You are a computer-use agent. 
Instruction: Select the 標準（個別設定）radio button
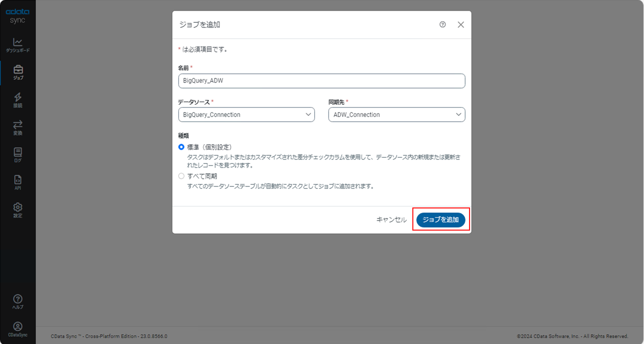tap(181, 147)
